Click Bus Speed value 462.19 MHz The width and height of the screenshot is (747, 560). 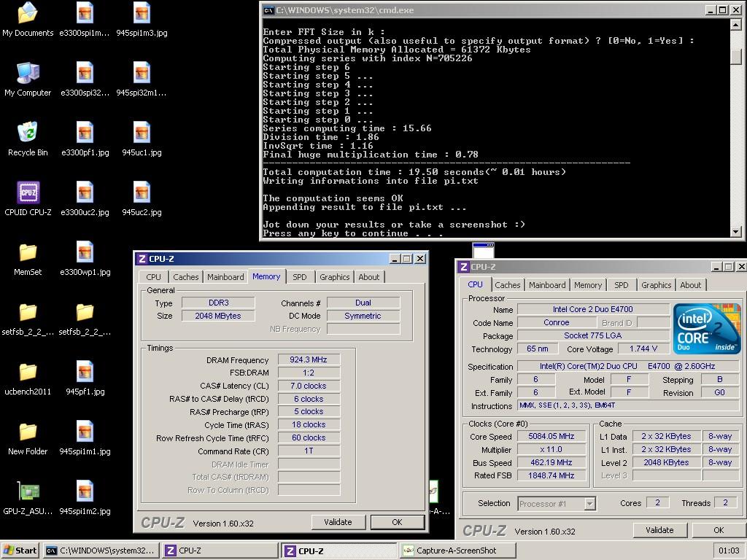coord(551,462)
